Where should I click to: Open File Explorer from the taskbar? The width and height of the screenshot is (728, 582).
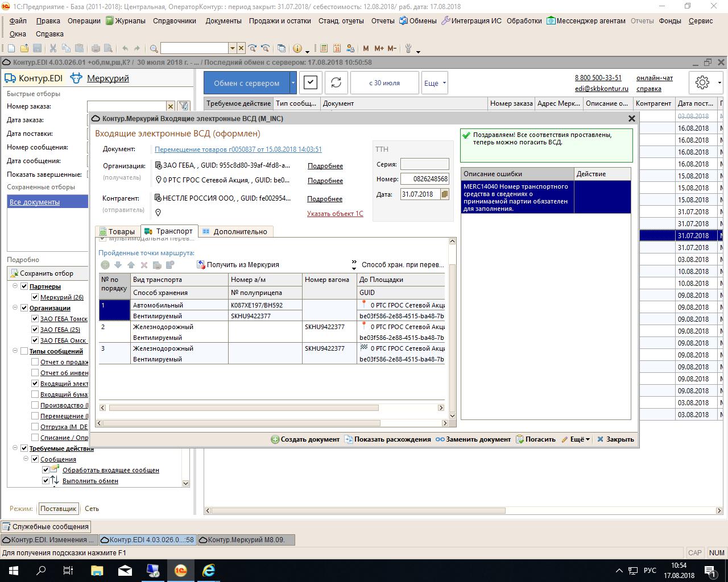(x=97, y=570)
